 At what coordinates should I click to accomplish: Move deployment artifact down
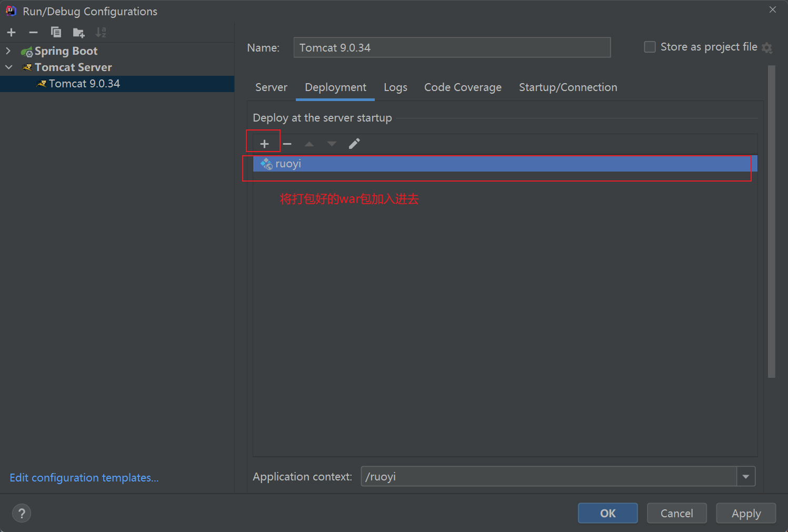click(x=332, y=144)
